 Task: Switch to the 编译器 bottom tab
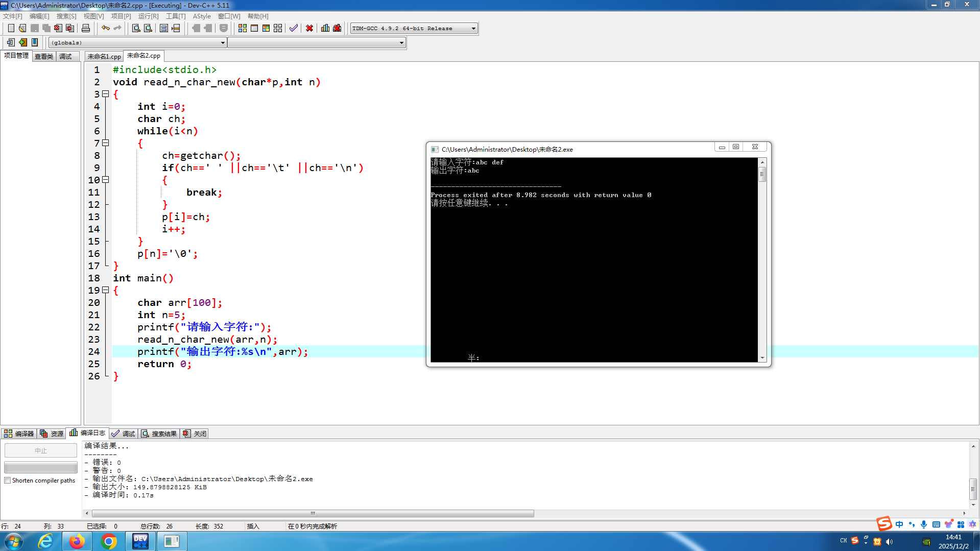click(19, 434)
